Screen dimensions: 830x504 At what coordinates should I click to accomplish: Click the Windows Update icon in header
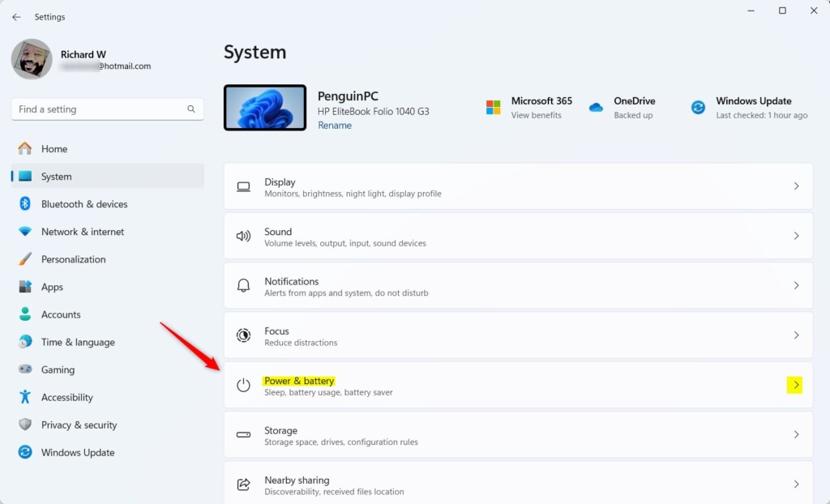(698, 108)
